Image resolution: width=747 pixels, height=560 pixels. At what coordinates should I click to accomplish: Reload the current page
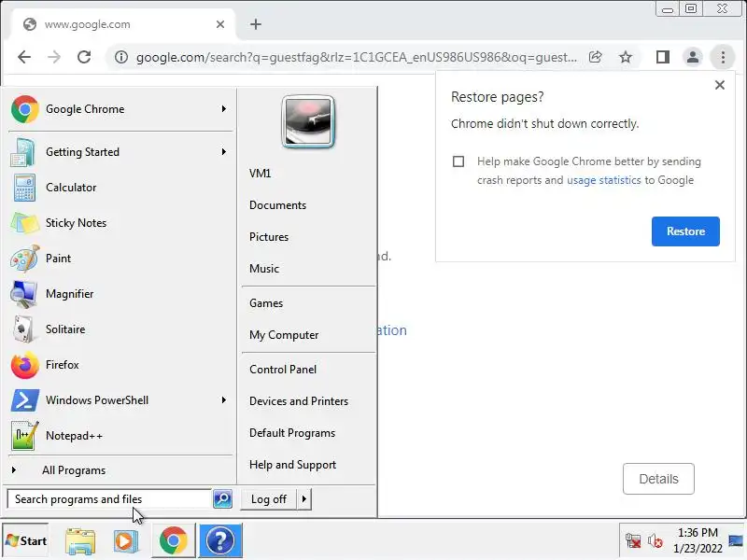tap(84, 57)
